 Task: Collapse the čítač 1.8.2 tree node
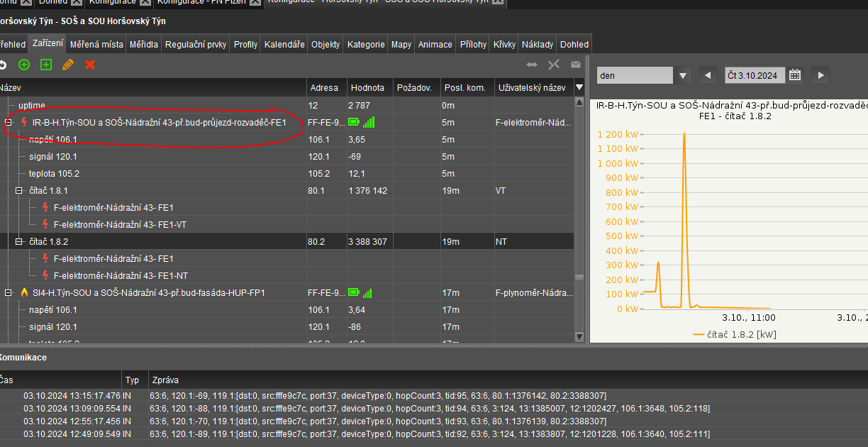19,242
